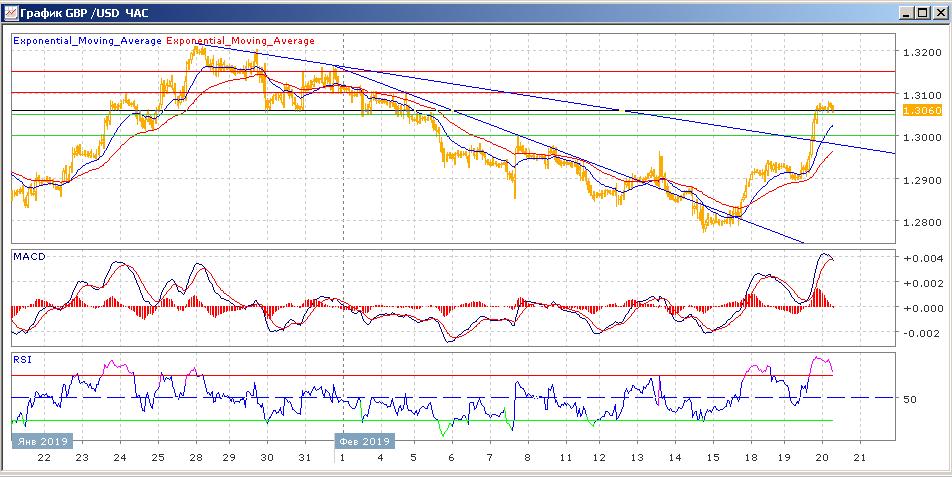Viewport: 952px width, 477px height.
Task: Click the +0.002 MACD scale value
Action: coord(922,283)
